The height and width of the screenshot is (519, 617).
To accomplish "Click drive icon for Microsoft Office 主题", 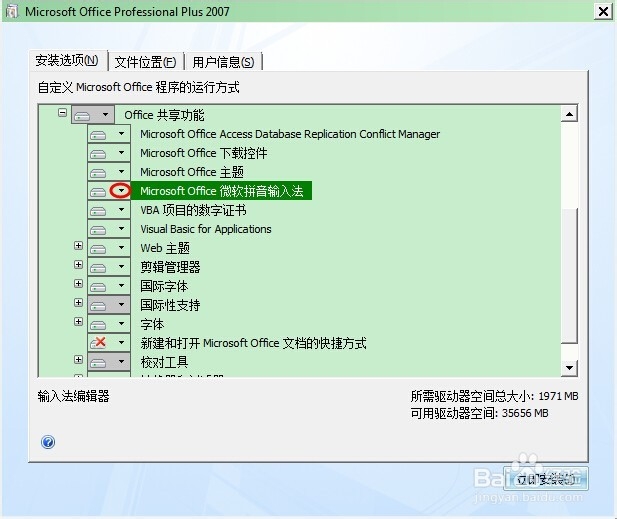I will click(x=98, y=173).
